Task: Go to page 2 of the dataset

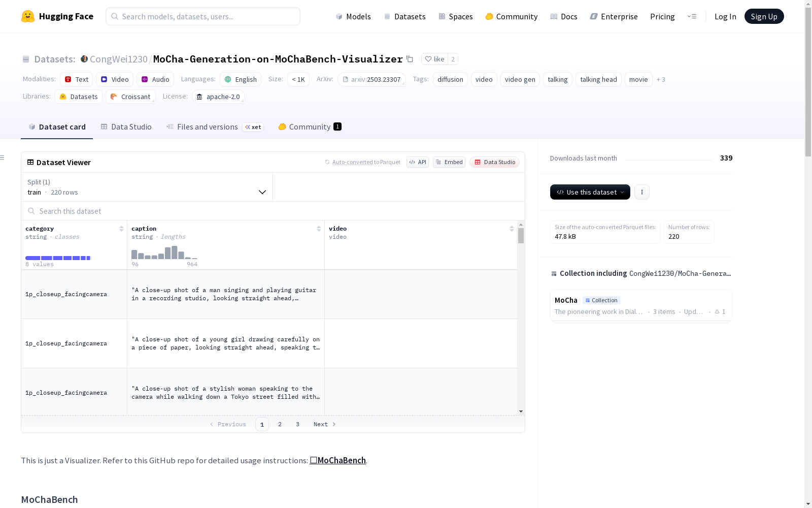Action: (x=280, y=424)
